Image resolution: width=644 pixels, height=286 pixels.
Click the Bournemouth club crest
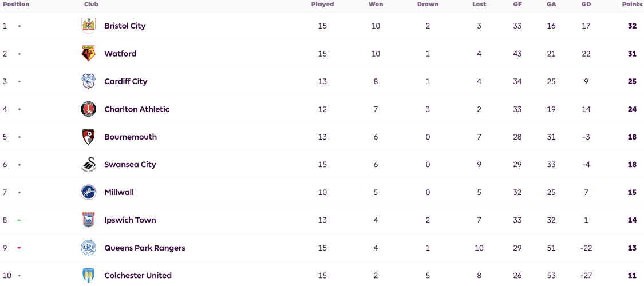(x=88, y=137)
